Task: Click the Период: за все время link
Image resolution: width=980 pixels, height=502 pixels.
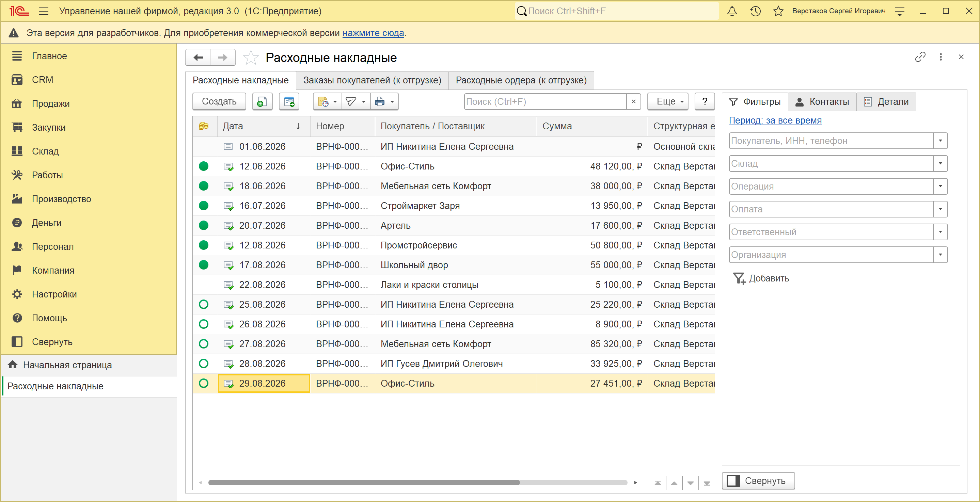Action: point(775,120)
